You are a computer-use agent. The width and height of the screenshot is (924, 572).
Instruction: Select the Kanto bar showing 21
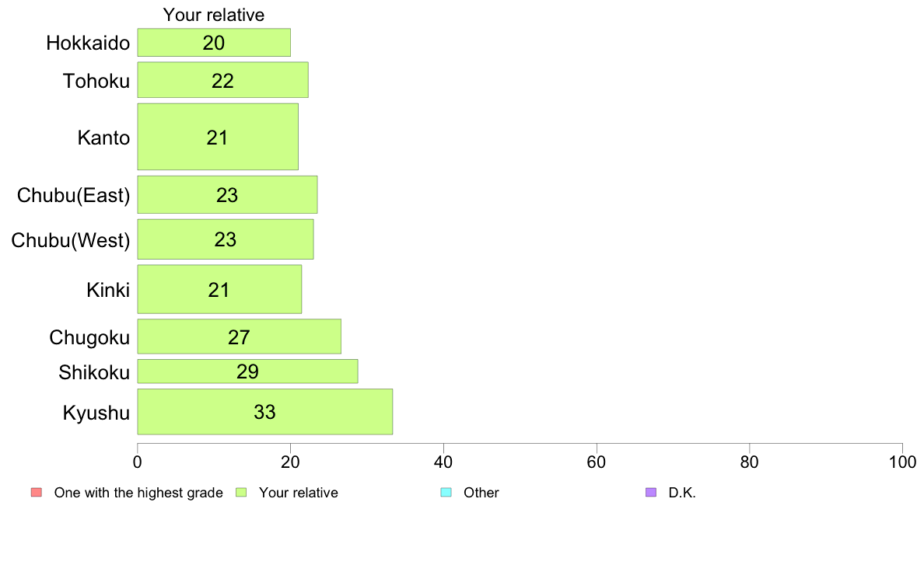[x=218, y=137]
